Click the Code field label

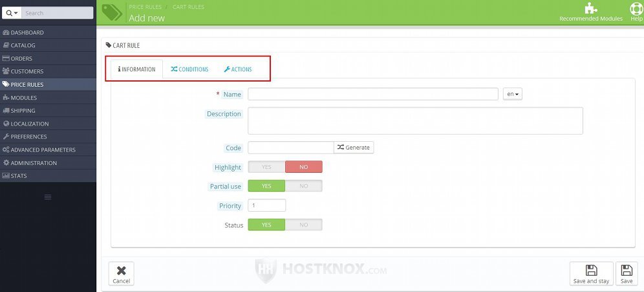point(233,148)
